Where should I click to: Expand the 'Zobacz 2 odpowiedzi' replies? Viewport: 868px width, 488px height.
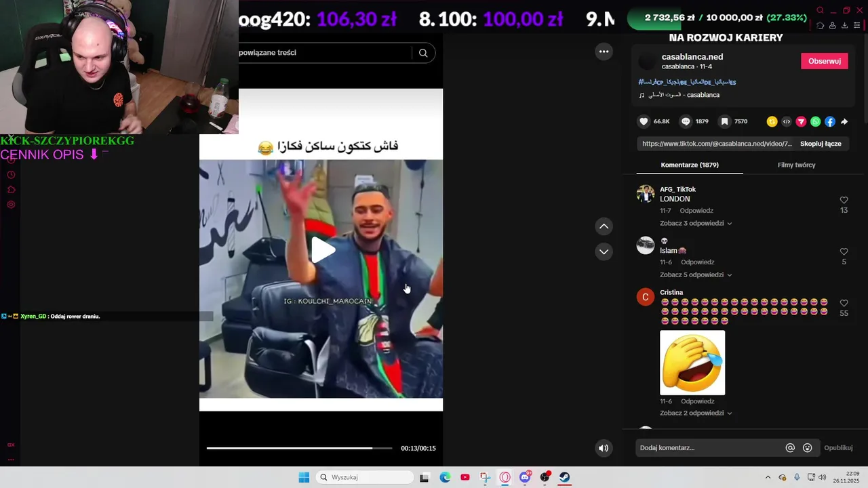[696, 413]
